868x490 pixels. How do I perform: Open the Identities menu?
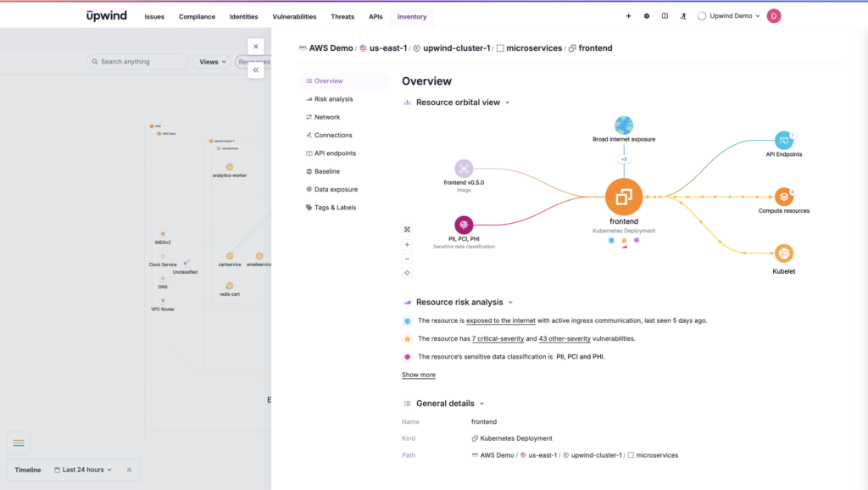tap(243, 17)
